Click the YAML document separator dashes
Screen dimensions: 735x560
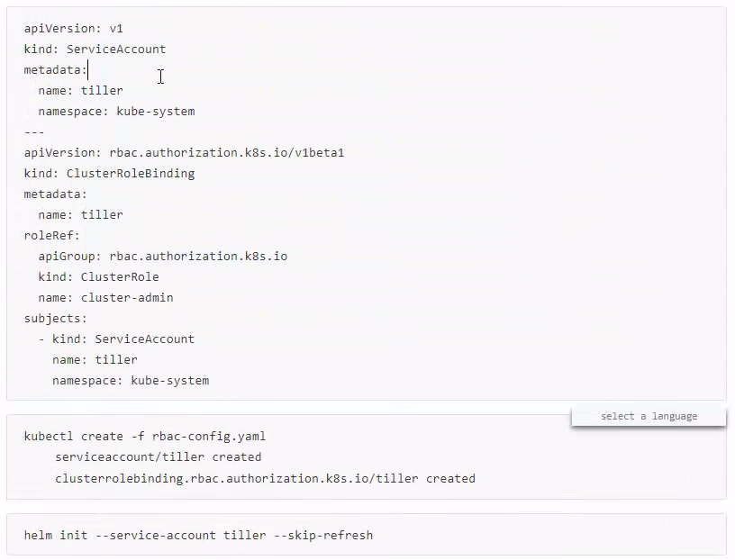33,131
